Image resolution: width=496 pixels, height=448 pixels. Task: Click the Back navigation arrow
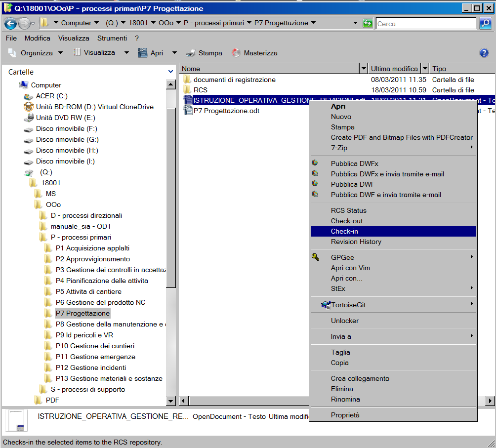click(x=10, y=23)
